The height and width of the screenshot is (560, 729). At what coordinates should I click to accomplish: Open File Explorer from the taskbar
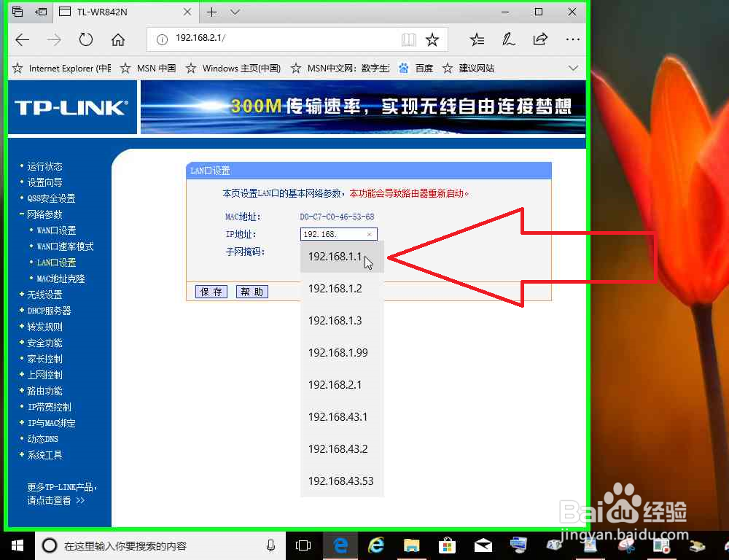click(411, 545)
